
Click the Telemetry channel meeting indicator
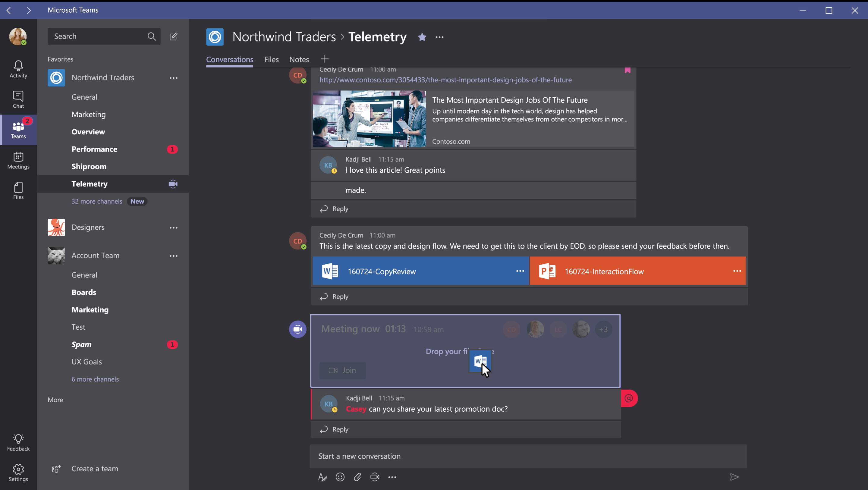173,184
